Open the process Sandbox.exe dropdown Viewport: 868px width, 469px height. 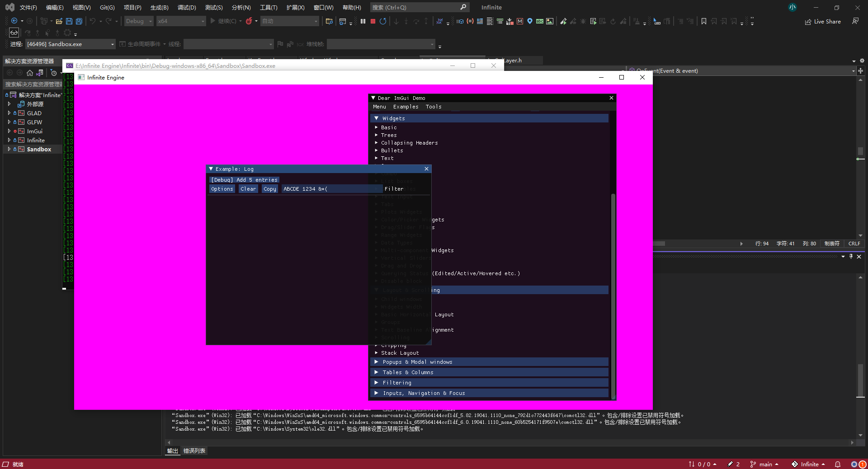pyautogui.click(x=70, y=44)
